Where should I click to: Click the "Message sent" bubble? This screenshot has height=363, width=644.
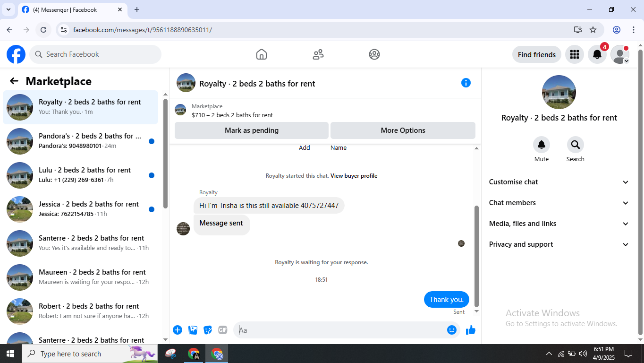pyautogui.click(x=221, y=225)
